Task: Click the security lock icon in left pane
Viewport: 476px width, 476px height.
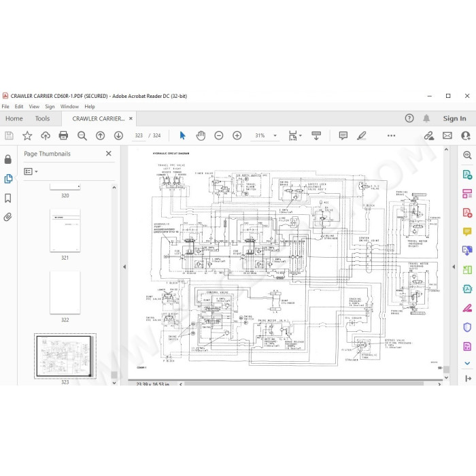Action: click(8, 159)
